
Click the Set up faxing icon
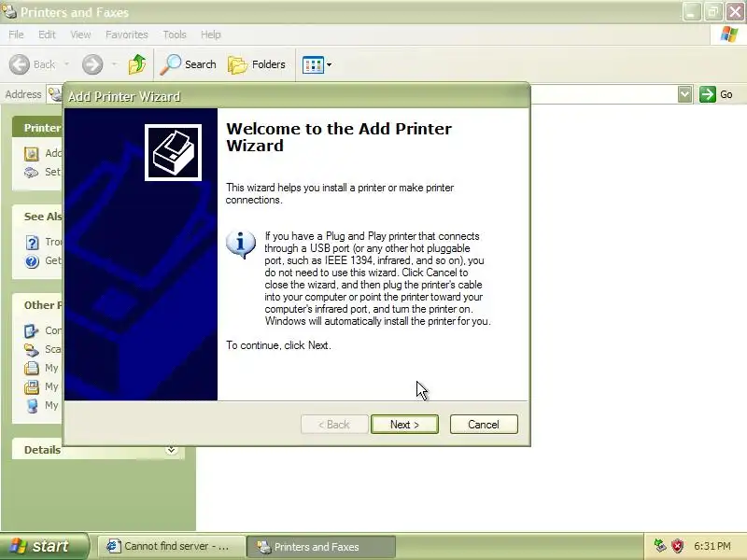click(32, 172)
